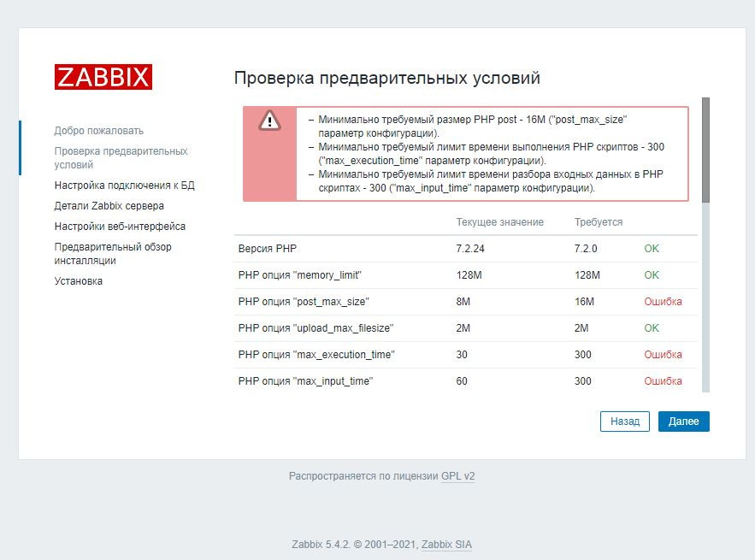The height and width of the screenshot is (560, 755).
Task: Click the warning triangle icon
Action: [269, 121]
